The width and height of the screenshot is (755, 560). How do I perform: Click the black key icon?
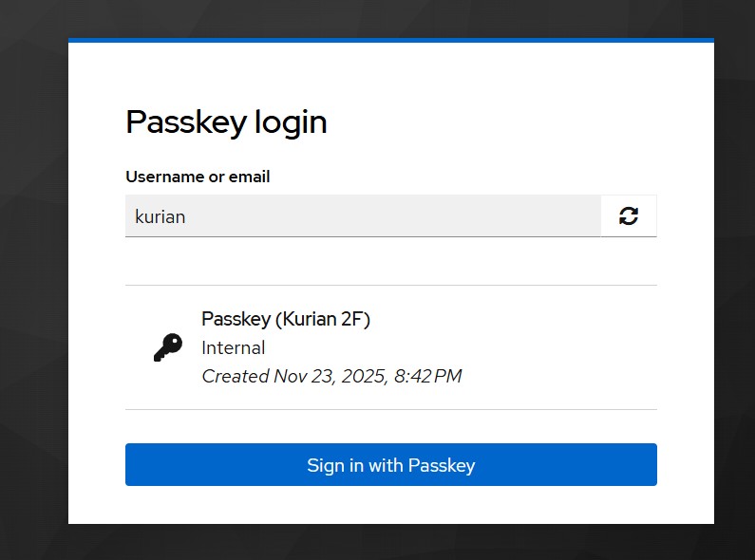pyautogui.click(x=167, y=348)
